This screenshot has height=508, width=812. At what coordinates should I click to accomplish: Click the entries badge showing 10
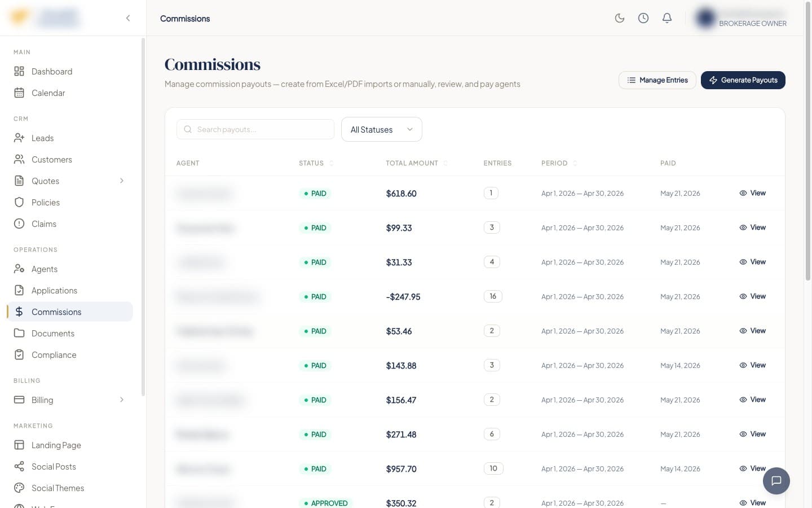point(493,468)
